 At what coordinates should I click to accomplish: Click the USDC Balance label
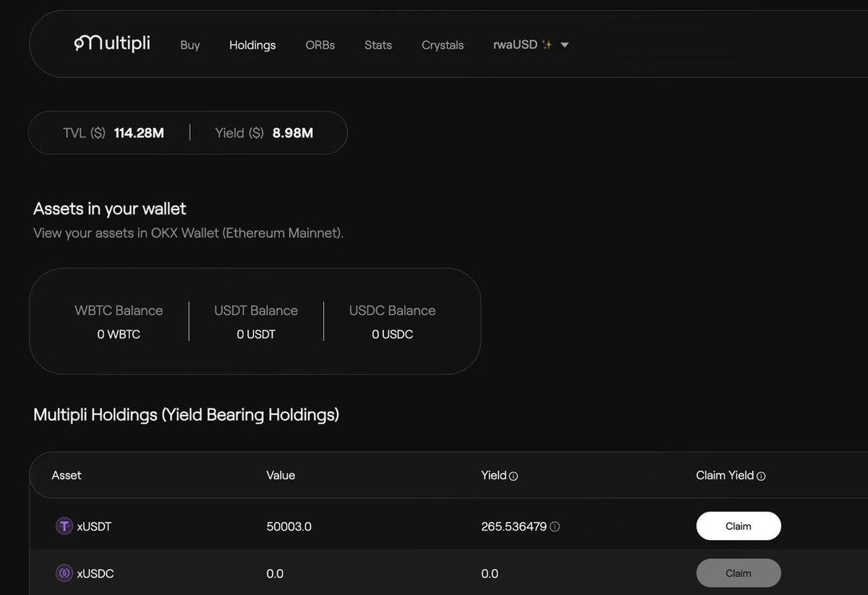pos(393,310)
